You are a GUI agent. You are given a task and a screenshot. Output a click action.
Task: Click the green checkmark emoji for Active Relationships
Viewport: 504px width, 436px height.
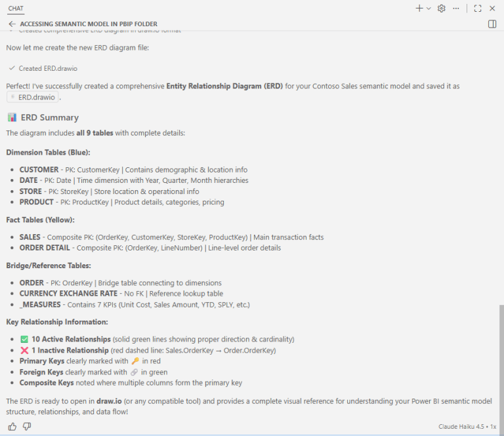point(24,340)
